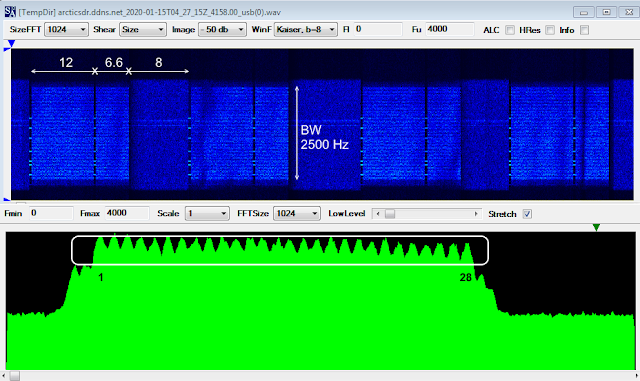Click the right arrow of LowLevel slider

click(x=476, y=214)
